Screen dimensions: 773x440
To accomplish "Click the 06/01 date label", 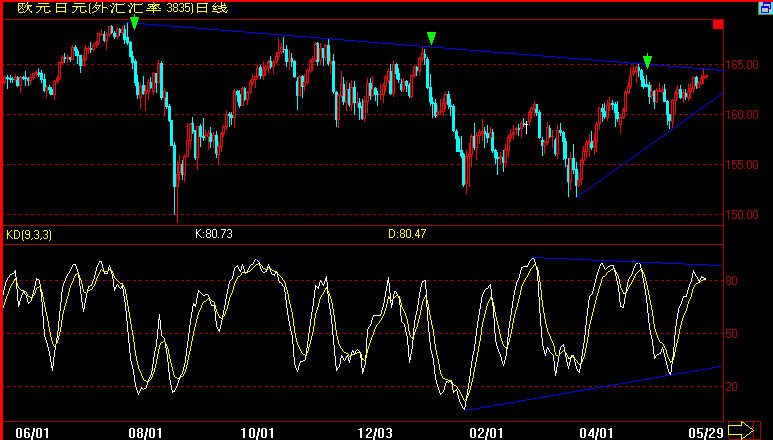I will [x=32, y=433].
